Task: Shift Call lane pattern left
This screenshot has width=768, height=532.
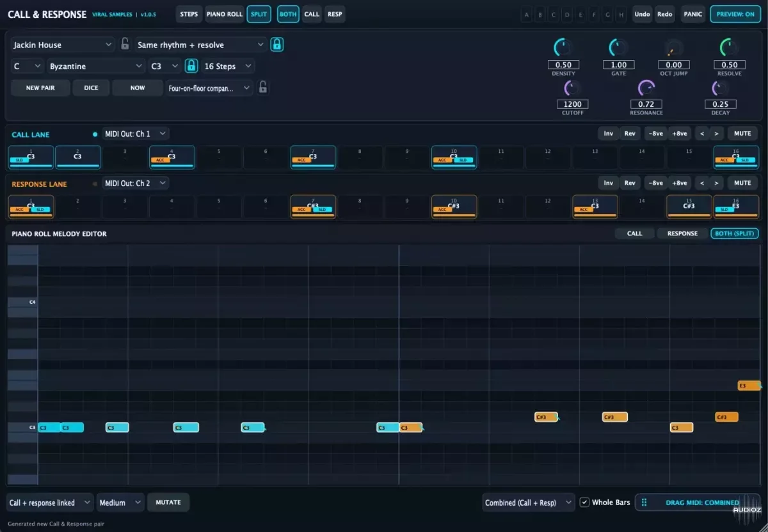Action: 702,134
